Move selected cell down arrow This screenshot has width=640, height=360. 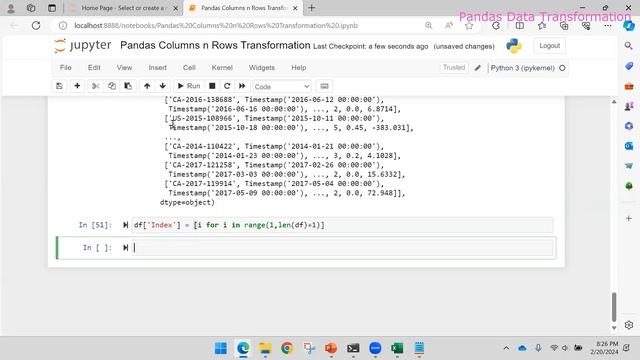point(162,86)
